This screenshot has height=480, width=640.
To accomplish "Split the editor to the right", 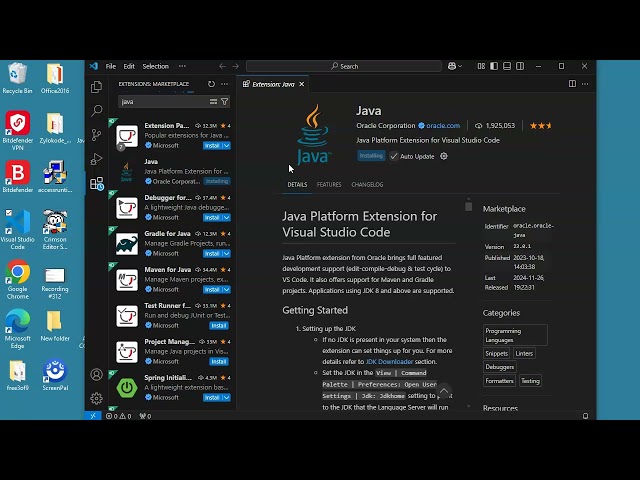I will tap(572, 84).
